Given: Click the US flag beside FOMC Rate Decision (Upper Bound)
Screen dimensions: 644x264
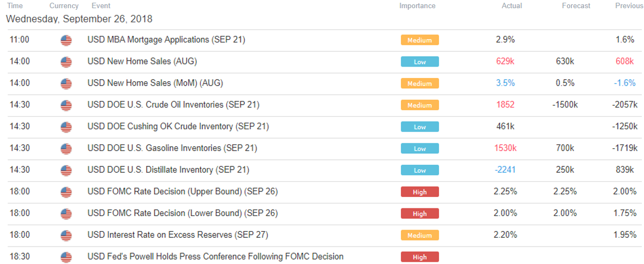Looking at the screenshot, I should click(66, 192).
